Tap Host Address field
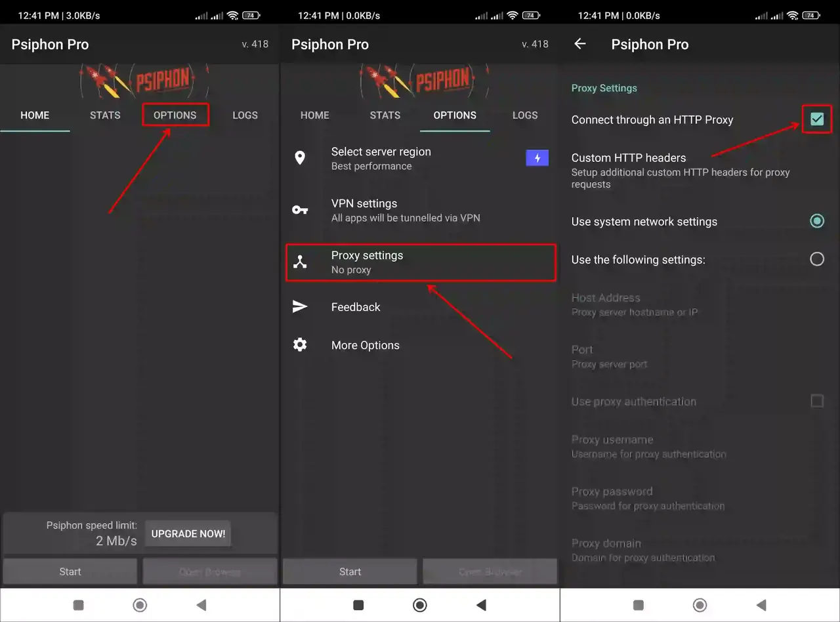Screen dimensions: 840x622 click(x=700, y=304)
